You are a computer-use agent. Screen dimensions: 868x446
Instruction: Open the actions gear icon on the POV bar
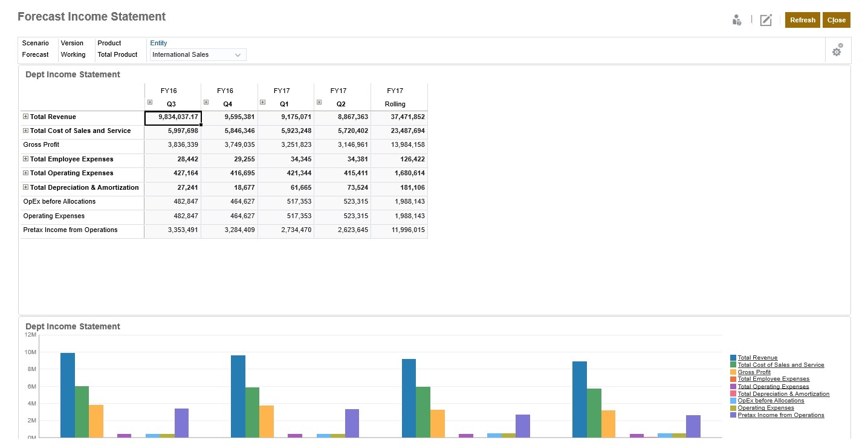837,51
